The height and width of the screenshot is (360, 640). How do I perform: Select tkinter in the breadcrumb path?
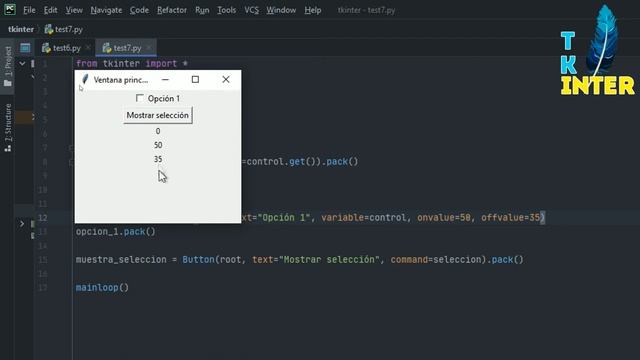[21, 29]
